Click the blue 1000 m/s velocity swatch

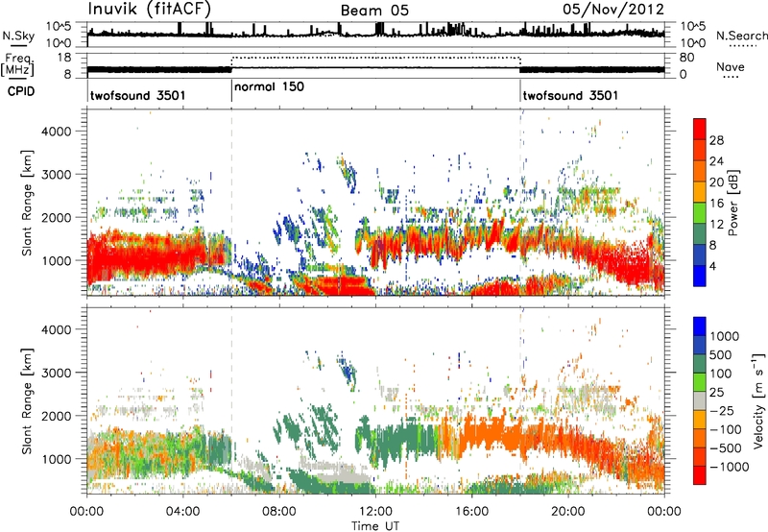[700, 326]
